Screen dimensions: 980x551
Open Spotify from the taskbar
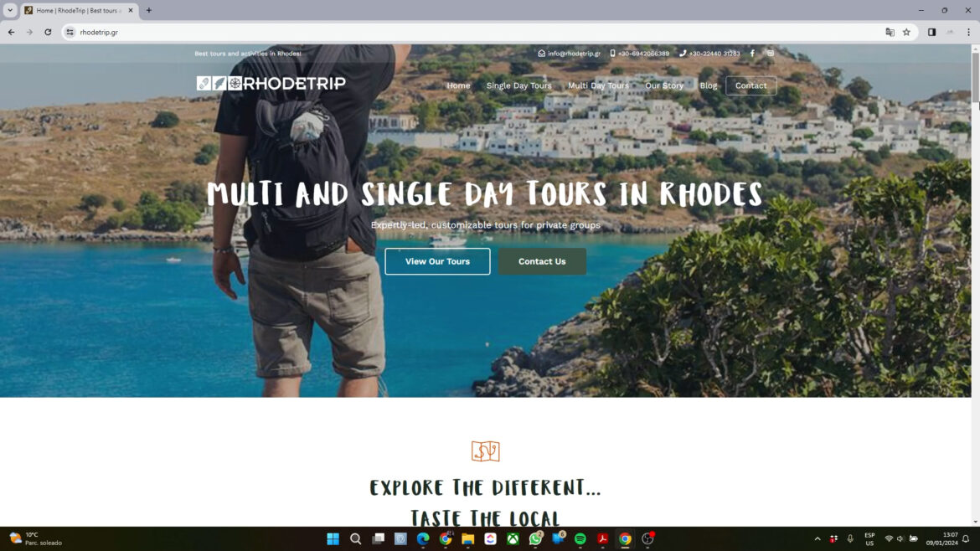580,538
